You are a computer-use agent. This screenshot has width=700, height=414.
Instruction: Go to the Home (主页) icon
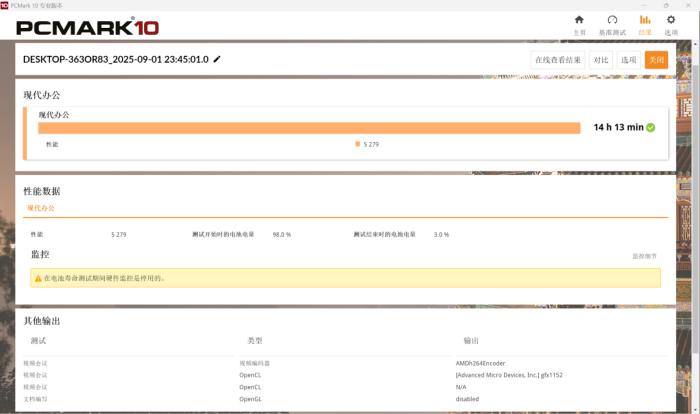579,20
